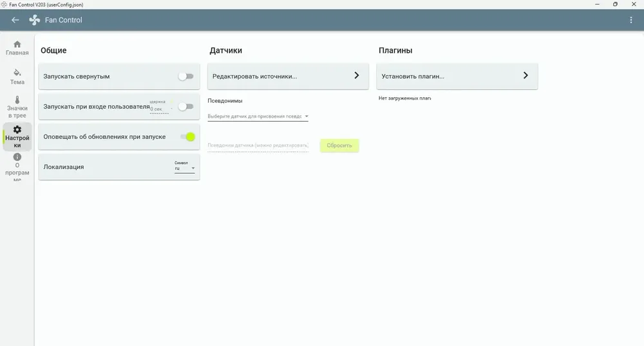
Task: Open Значки в трее thermometer icon
Action: pyautogui.click(x=17, y=100)
